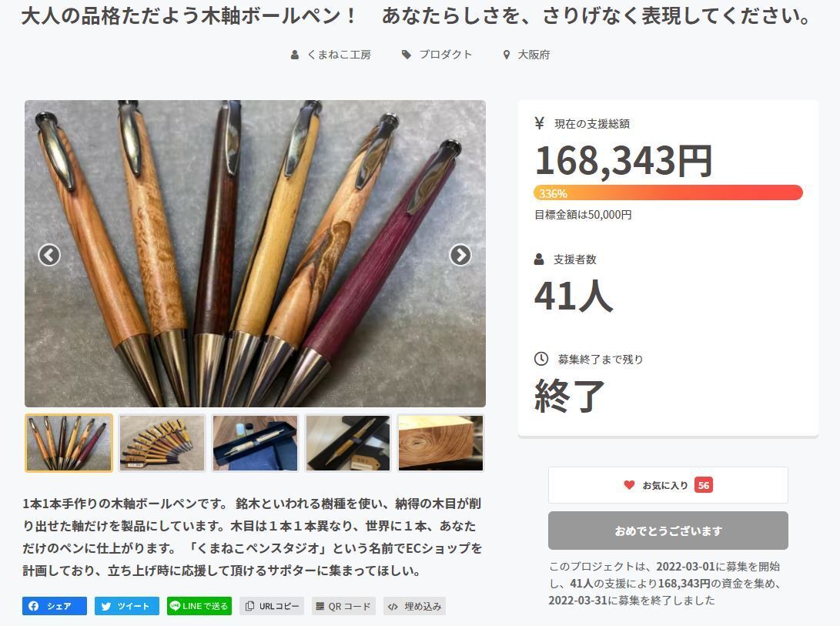This screenshot has height=626, width=840.
Task: Tweet the project via ツイート button
Action: [x=127, y=606]
